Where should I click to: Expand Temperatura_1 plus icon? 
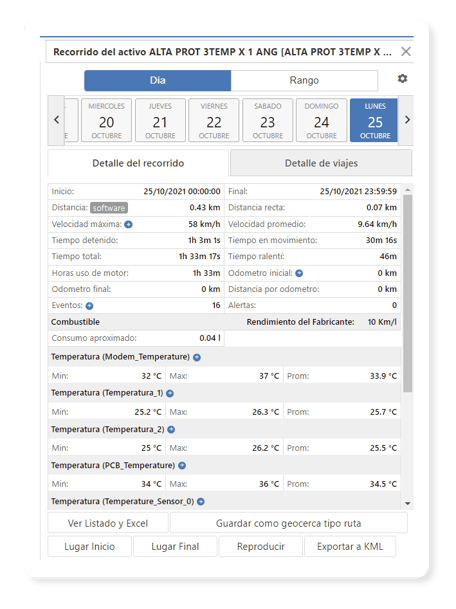click(x=170, y=393)
